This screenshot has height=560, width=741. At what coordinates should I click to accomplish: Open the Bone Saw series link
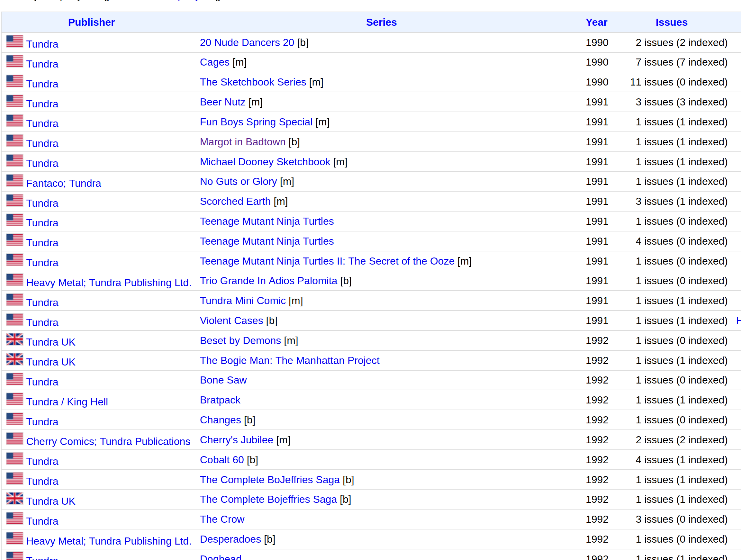223,380
